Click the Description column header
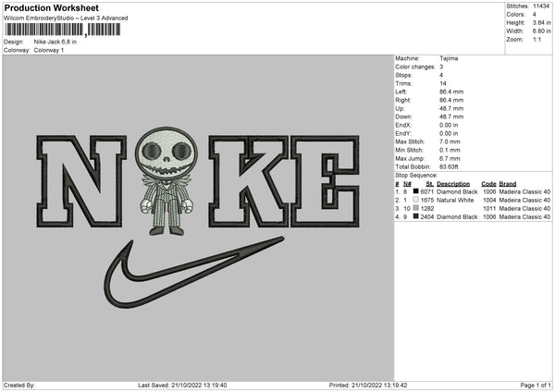Viewport: 555px width, 392px height. click(453, 184)
